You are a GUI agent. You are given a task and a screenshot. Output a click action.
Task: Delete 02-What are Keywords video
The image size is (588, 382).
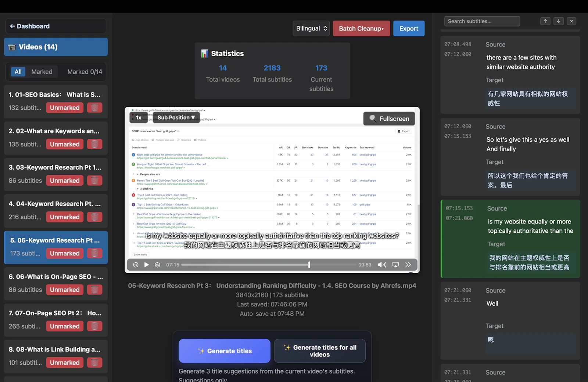pos(94,144)
